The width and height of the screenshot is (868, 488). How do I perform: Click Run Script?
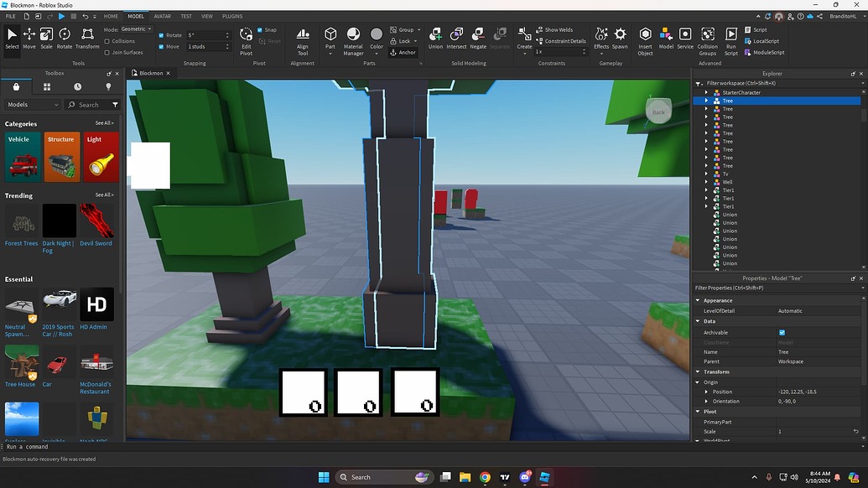730,41
